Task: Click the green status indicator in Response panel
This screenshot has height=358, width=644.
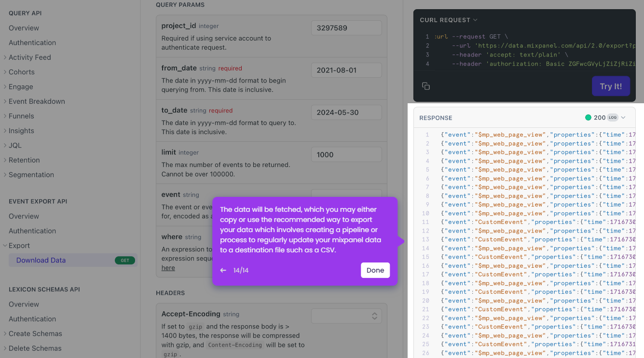Action: pos(589,117)
